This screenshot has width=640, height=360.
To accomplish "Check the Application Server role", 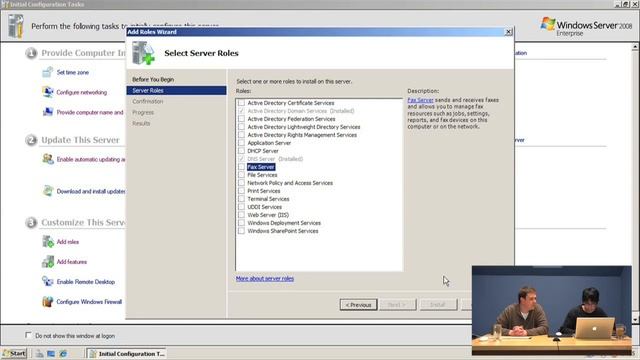I will (241, 143).
